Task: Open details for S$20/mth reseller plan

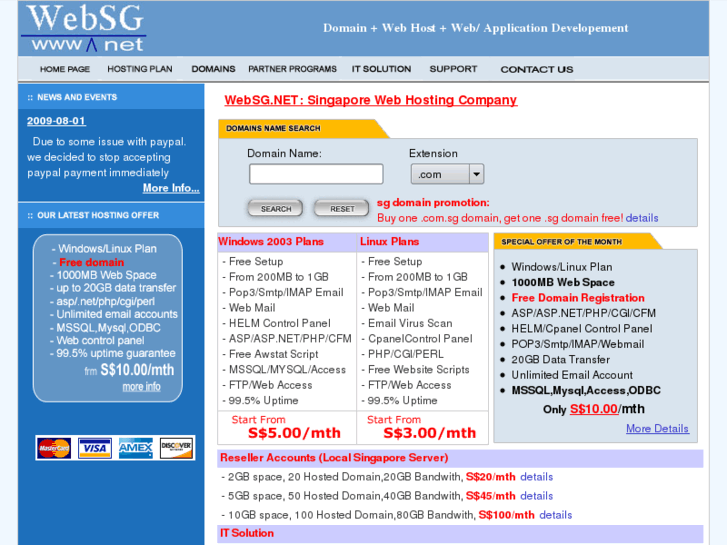Action: [536, 477]
